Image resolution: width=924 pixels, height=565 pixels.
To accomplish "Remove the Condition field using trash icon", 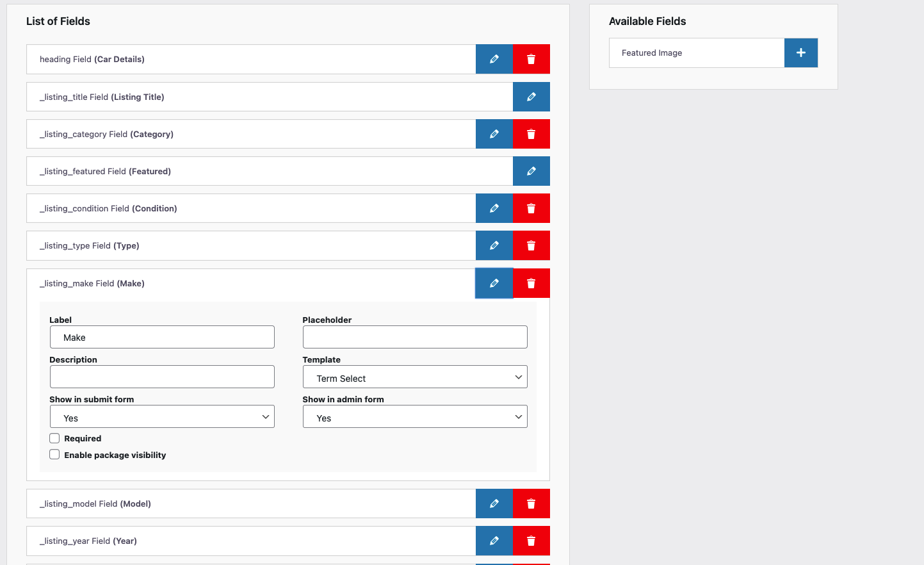I will pos(531,208).
